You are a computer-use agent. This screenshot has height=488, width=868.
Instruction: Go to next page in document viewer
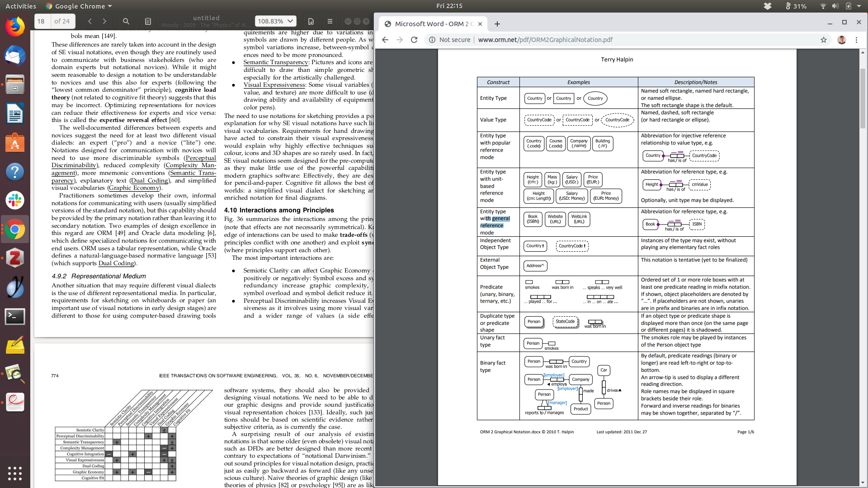tap(104, 21)
